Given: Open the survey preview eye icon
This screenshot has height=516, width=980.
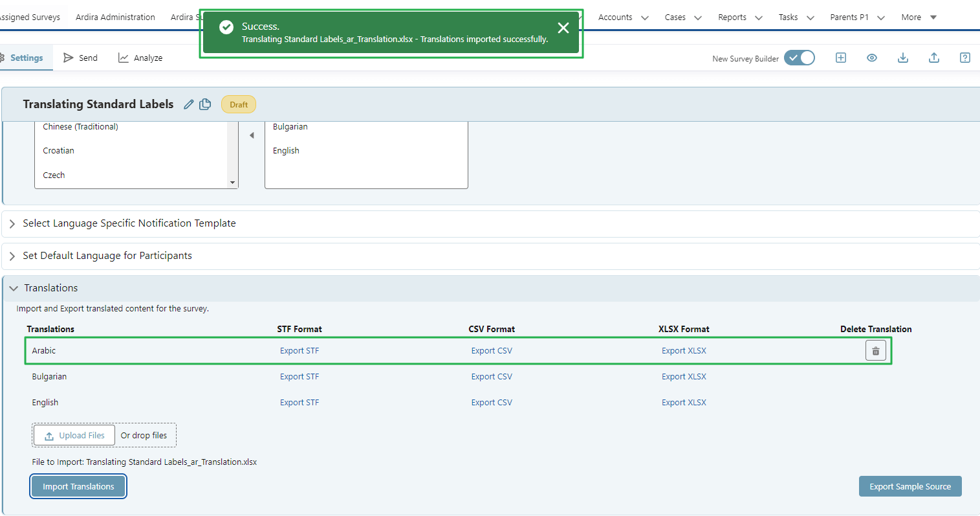Looking at the screenshot, I should [x=871, y=58].
